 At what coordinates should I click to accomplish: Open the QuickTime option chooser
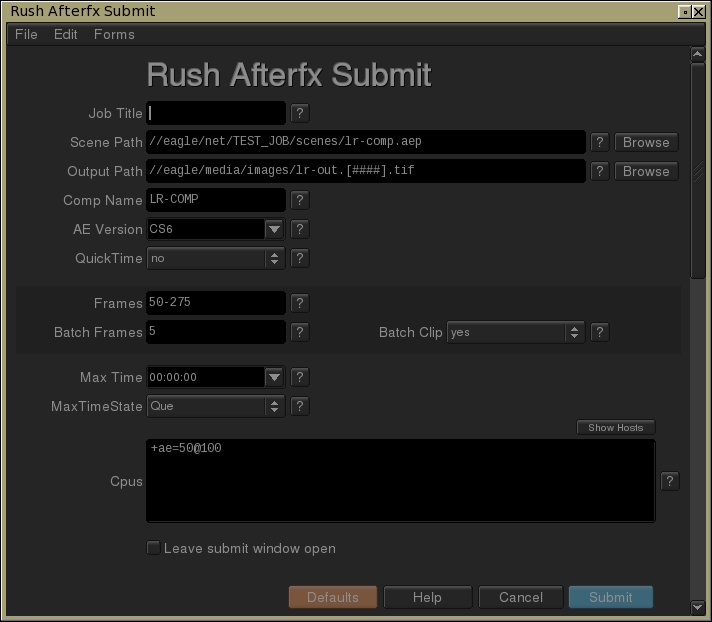[x=216, y=258]
